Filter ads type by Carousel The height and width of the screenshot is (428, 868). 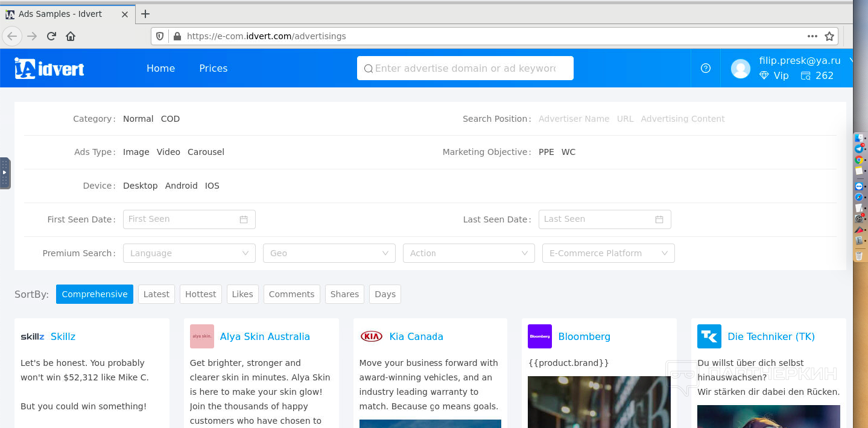[206, 152]
